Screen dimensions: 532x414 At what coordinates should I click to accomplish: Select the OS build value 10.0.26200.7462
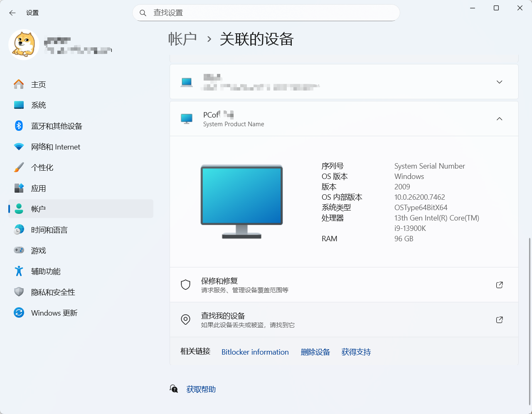pos(420,197)
